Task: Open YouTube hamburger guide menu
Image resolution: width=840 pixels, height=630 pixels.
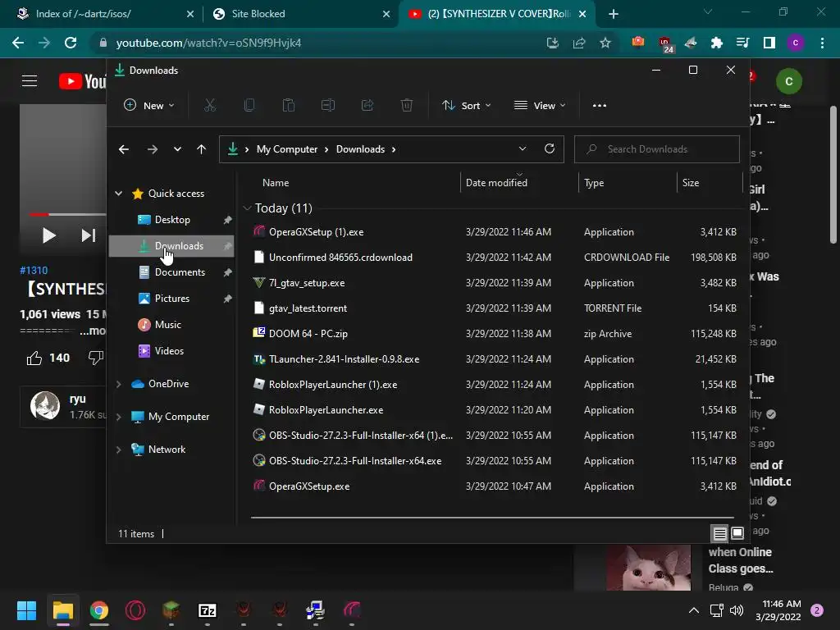Action: point(30,81)
